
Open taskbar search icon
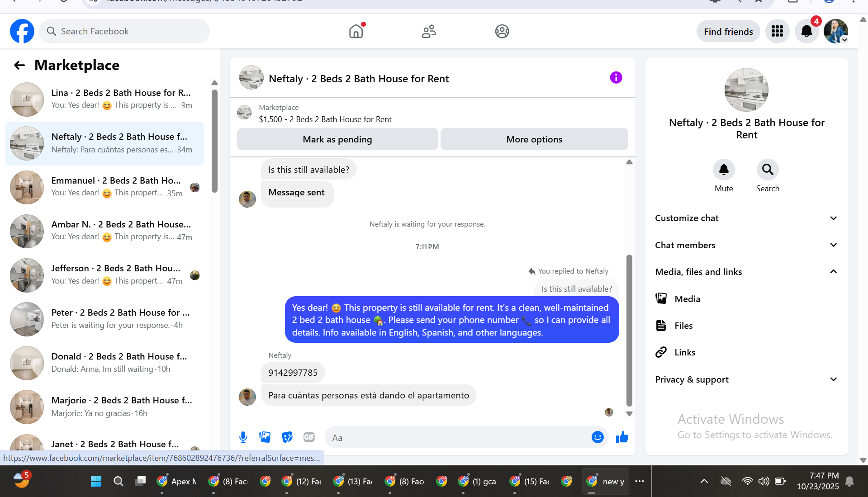(x=119, y=481)
